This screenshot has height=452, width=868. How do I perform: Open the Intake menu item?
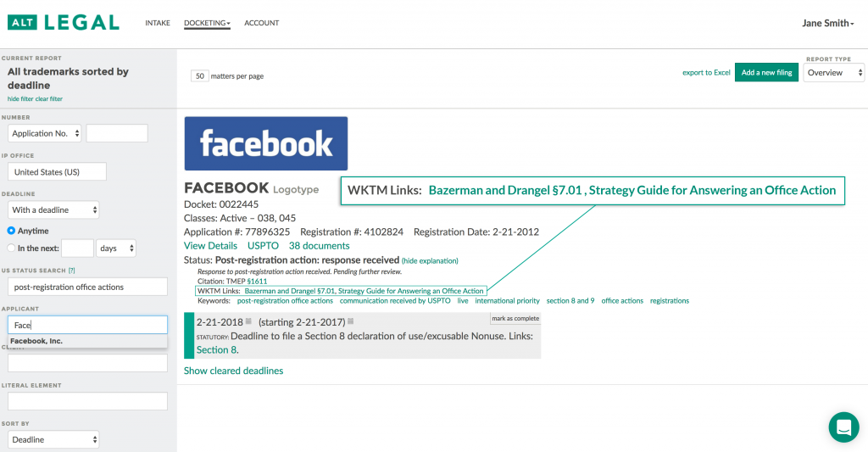(x=158, y=23)
